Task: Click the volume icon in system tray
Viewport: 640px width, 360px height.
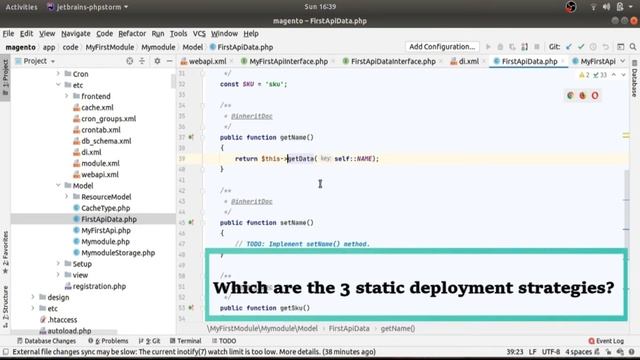Action: coord(606,7)
